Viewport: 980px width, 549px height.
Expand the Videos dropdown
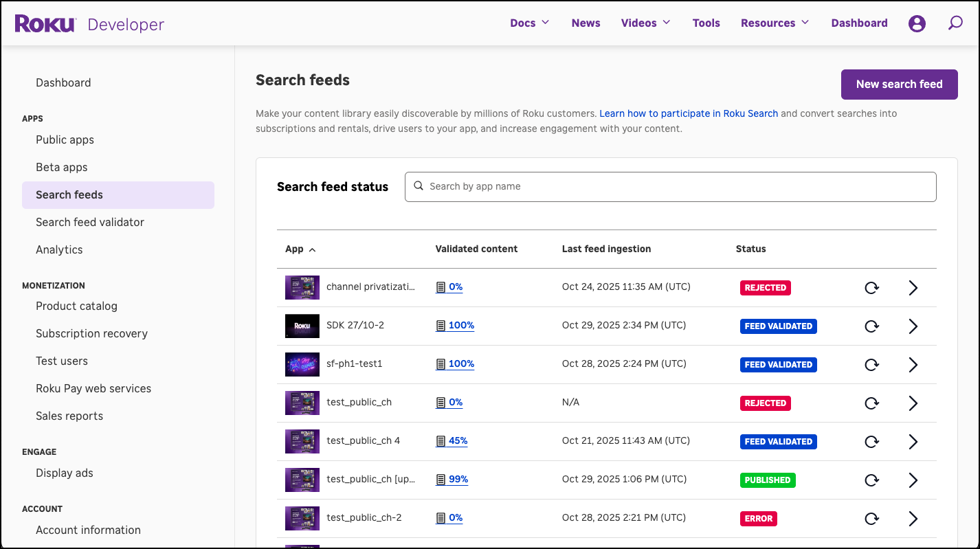pos(645,23)
